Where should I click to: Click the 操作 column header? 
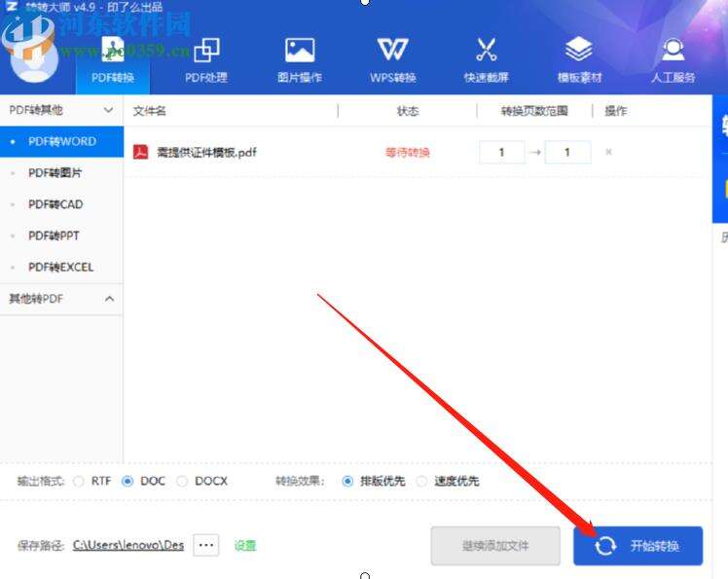click(x=616, y=111)
